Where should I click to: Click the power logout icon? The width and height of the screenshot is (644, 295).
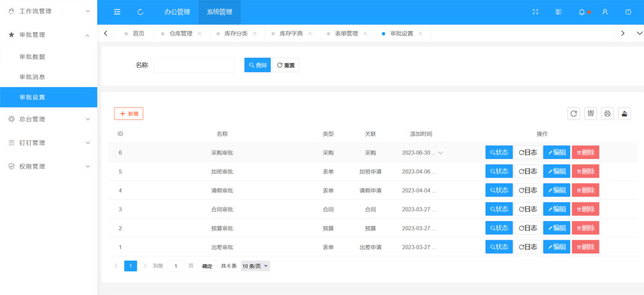628,12
